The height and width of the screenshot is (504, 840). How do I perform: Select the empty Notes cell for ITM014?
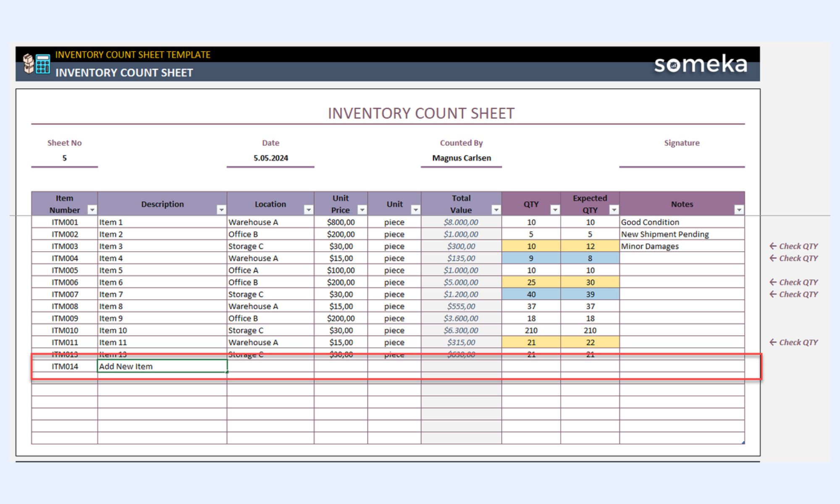682,366
